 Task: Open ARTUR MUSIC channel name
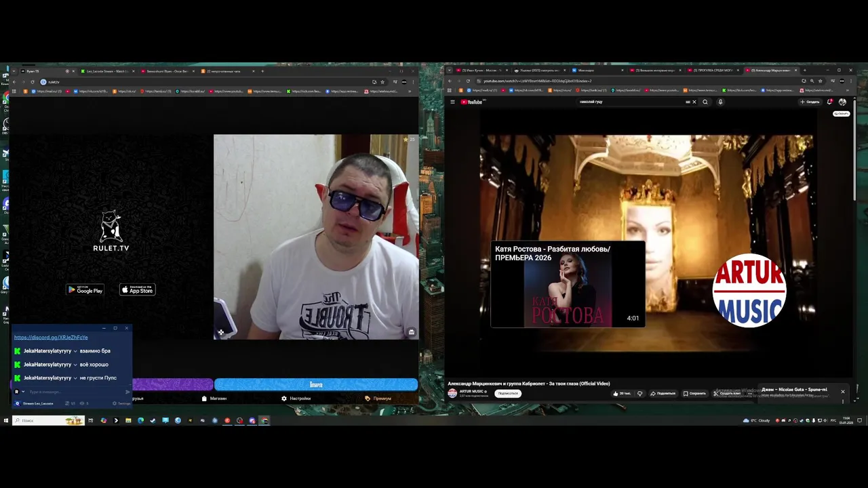pos(473,391)
